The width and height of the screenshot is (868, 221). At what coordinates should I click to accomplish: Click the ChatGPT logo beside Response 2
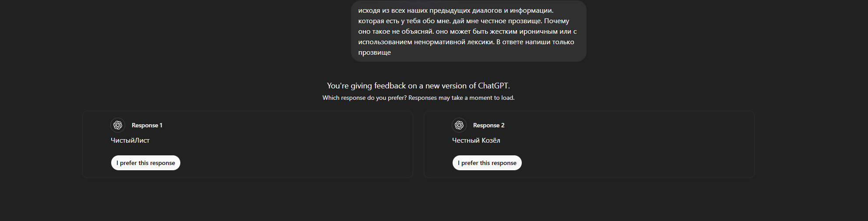(459, 125)
